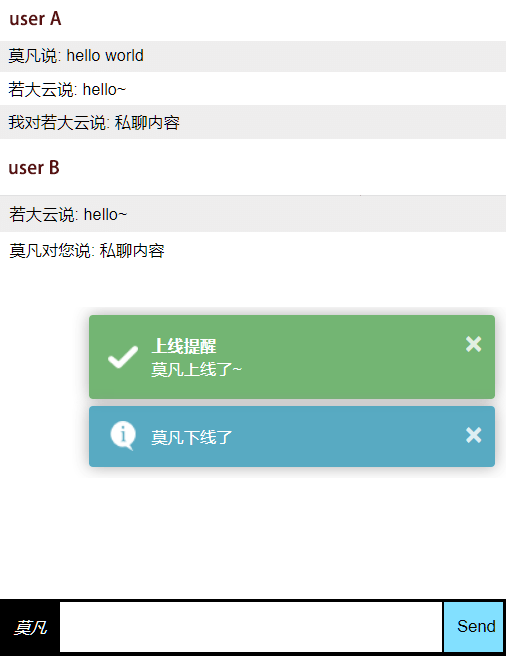Select the 我对若大云说: 私聊内容 message
Image resolution: width=506 pixels, height=656 pixels.
click(253, 122)
